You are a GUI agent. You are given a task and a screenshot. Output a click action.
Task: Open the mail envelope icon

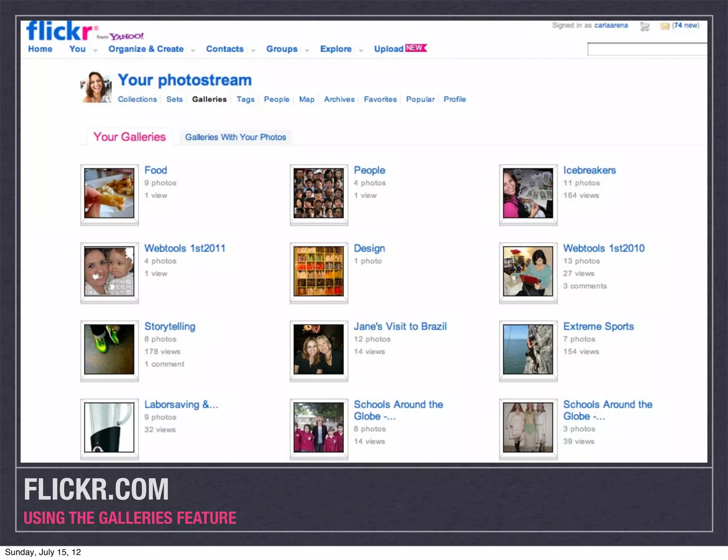click(x=665, y=26)
